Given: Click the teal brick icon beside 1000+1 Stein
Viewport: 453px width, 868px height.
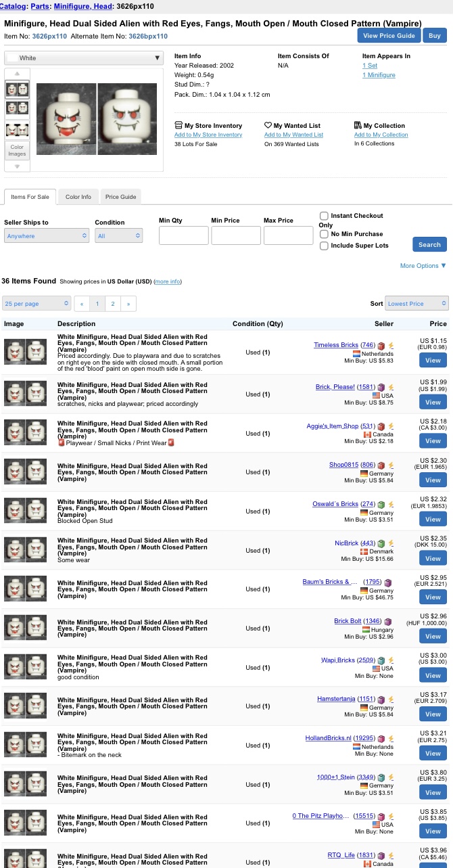Looking at the screenshot, I should click(x=381, y=778).
